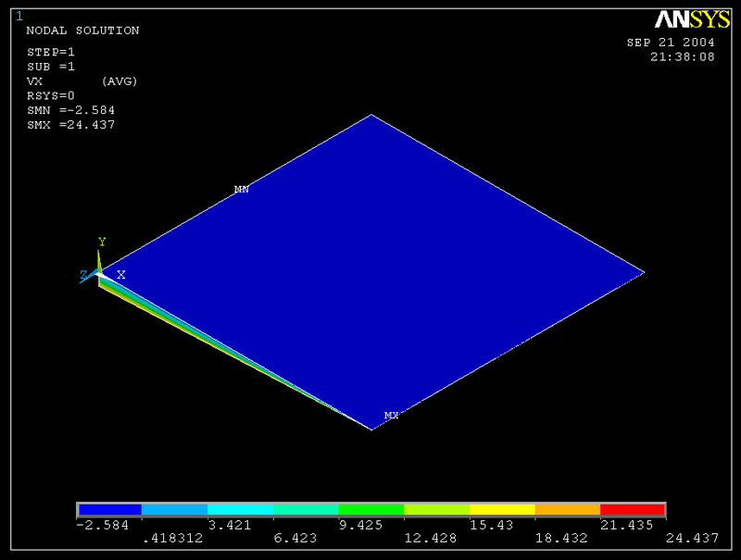The width and height of the screenshot is (741, 560).
Task: Pick the orange legend swatch
Action: tap(568, 509)
